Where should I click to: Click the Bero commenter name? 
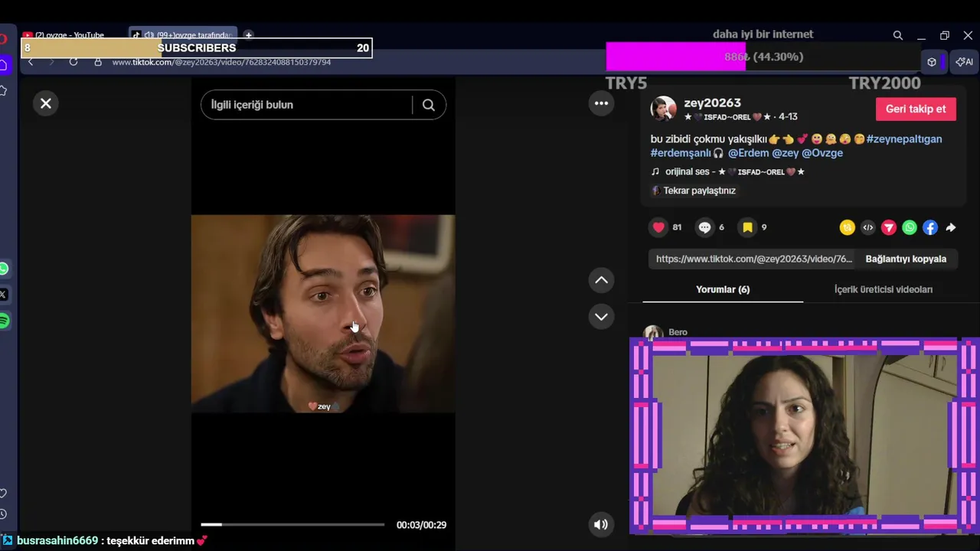coord(678,332)
